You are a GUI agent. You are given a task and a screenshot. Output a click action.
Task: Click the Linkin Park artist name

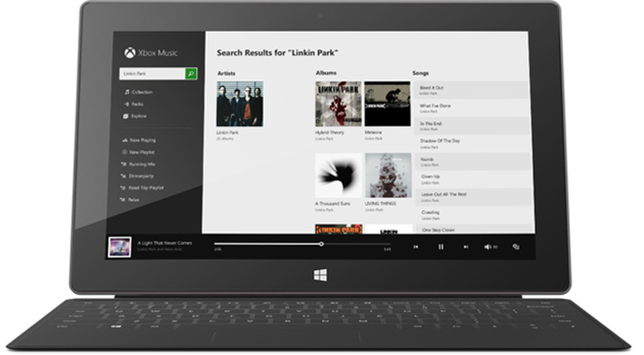click(x=228, y=133)
